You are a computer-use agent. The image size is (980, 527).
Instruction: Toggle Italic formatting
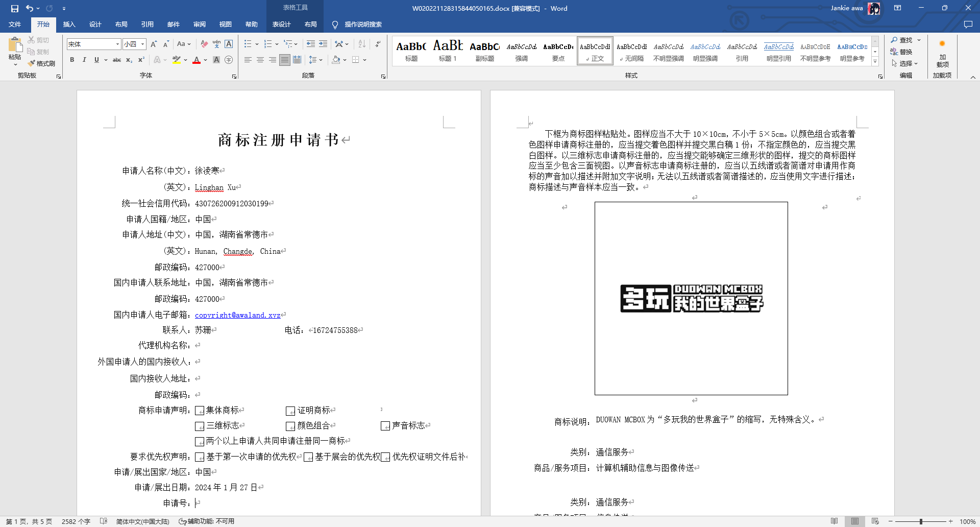84,60
